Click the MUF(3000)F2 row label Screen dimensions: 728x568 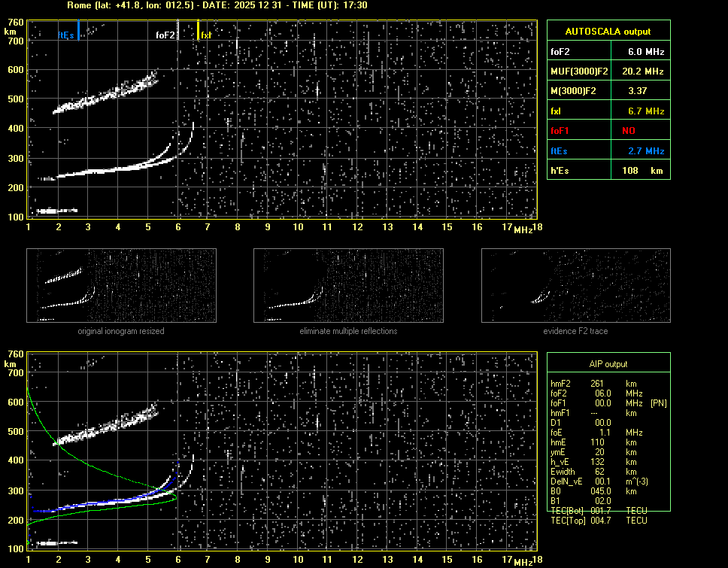tap(578, 71)
